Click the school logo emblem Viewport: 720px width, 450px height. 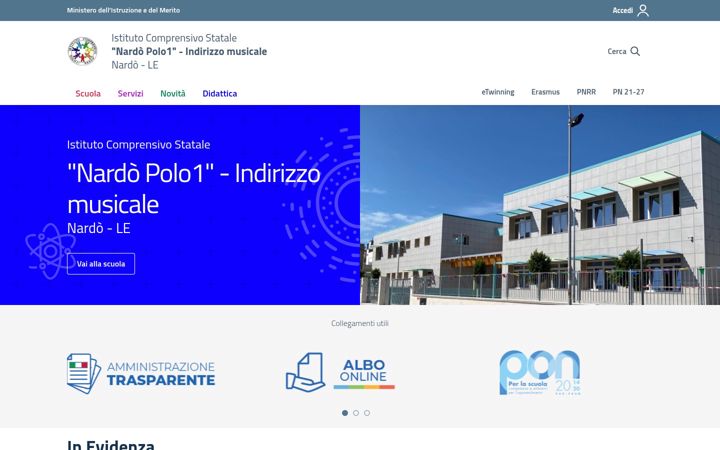83,51
